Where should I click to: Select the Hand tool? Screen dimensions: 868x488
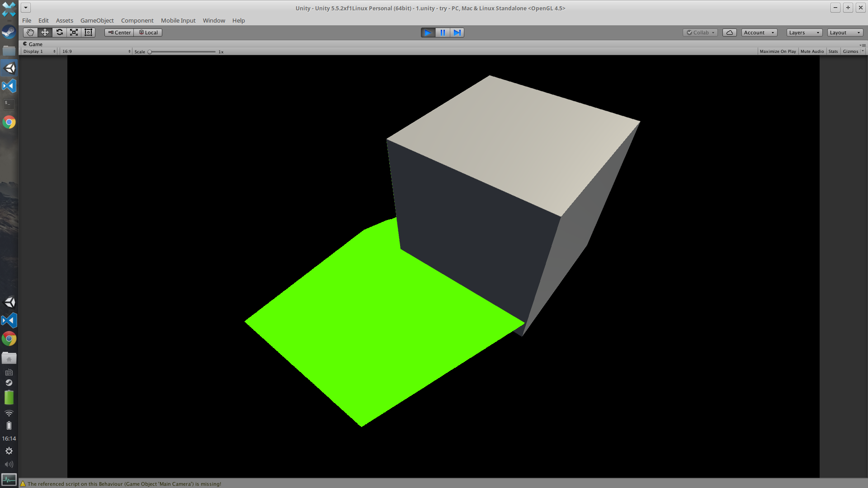pyautogui.click(x=30, y=33)
